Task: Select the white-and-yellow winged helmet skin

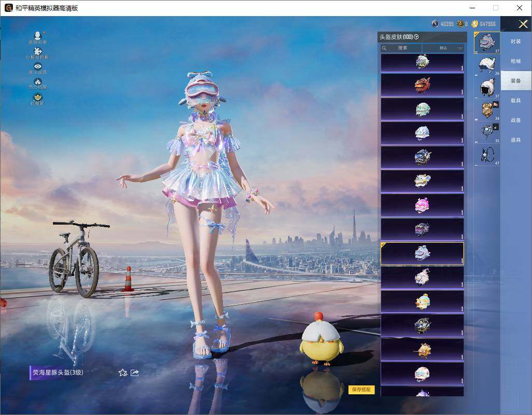Action: 422,181
